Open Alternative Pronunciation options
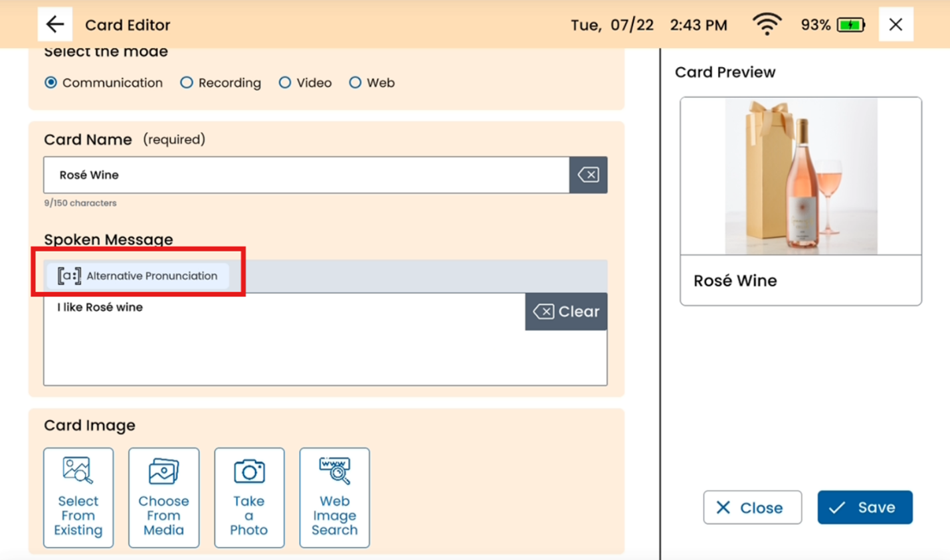The image size is (950, 560). tap(138, 276)
